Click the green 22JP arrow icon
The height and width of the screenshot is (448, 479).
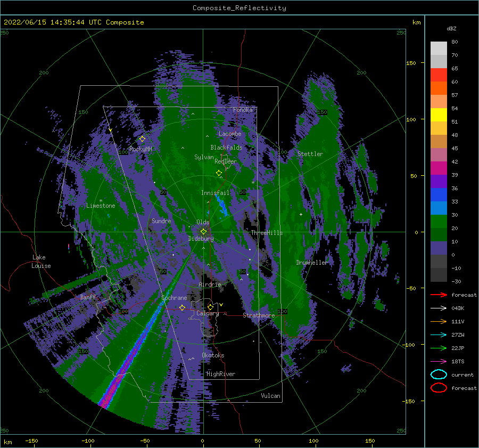(439, 348)
